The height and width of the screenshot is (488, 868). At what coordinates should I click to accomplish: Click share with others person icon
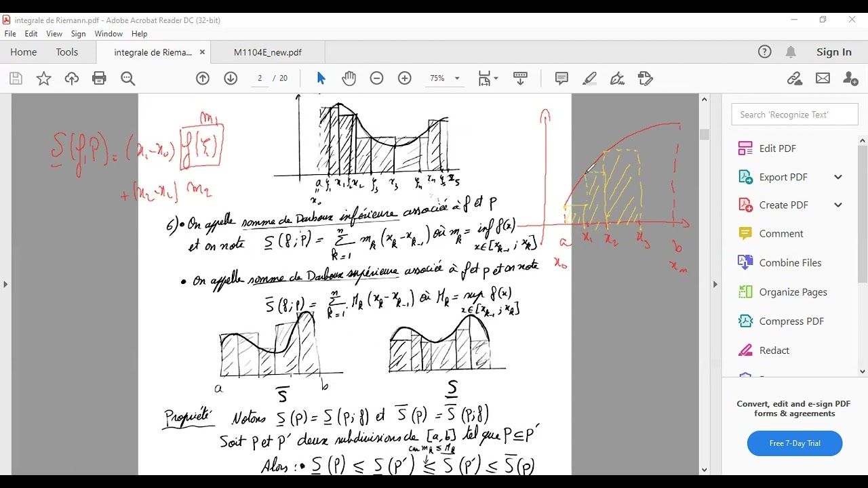850,79
